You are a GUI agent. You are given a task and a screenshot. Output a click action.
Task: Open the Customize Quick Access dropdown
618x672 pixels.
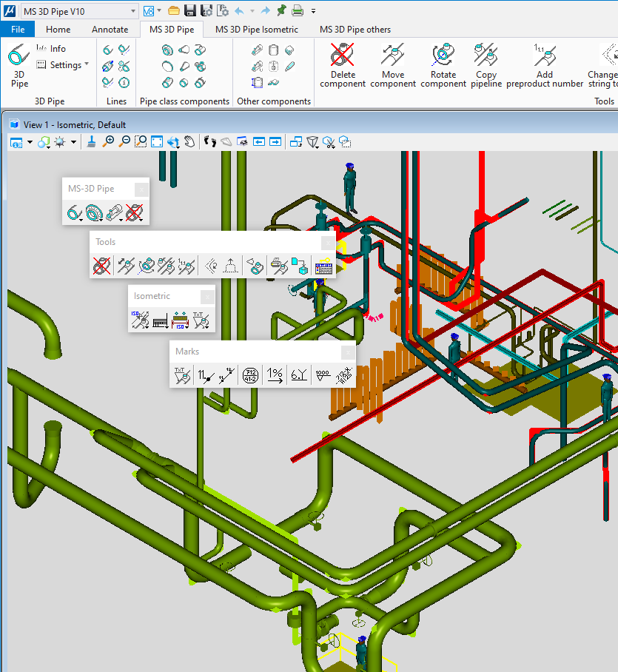(313, 11)
